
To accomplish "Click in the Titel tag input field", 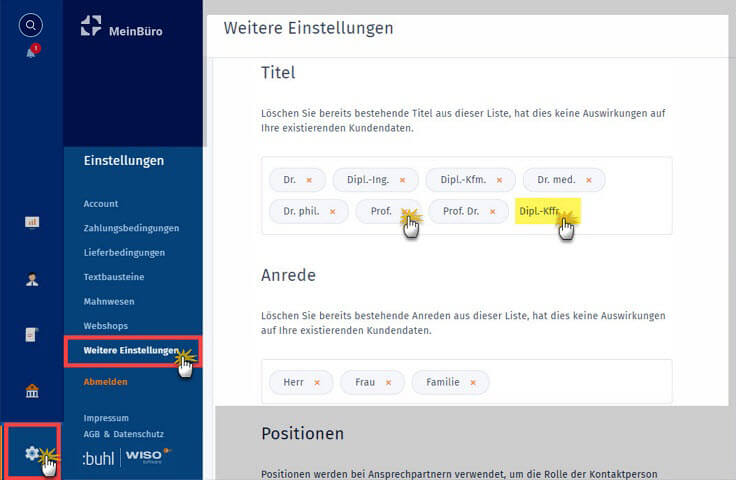I will (x=630, y=212).
